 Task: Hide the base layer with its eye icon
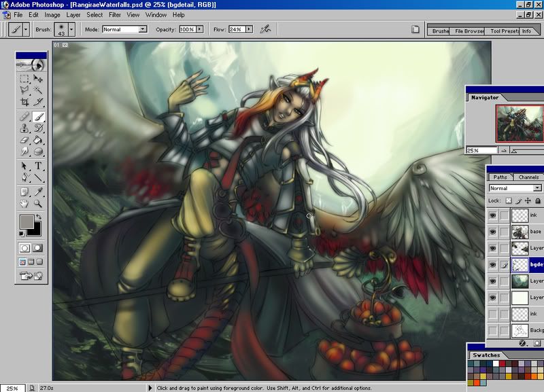pyautogui.click(x=492, y=232)
